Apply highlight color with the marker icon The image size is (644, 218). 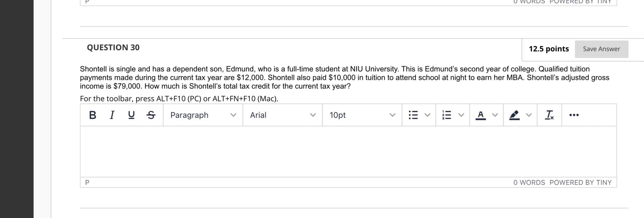click(x=514, y=115)
